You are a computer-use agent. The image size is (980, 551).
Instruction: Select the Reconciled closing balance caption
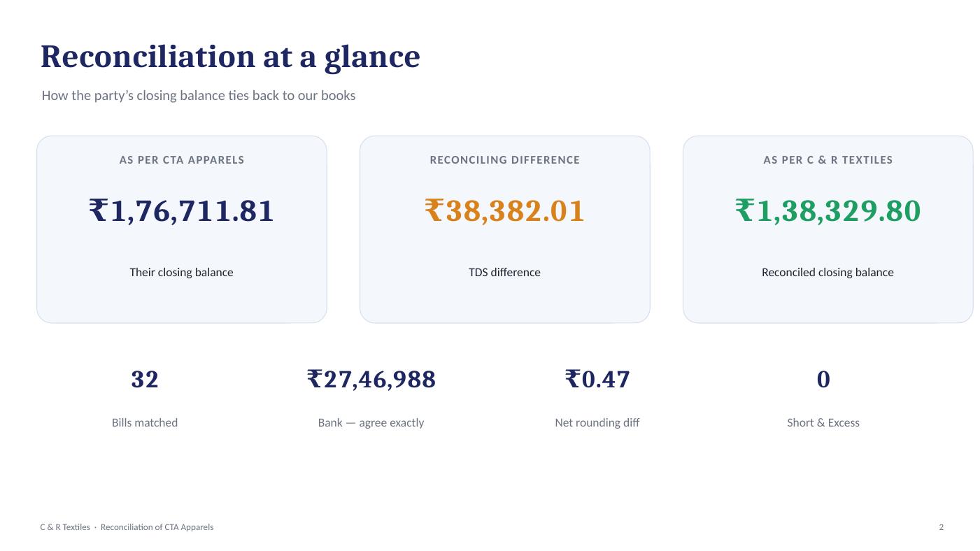828,273
